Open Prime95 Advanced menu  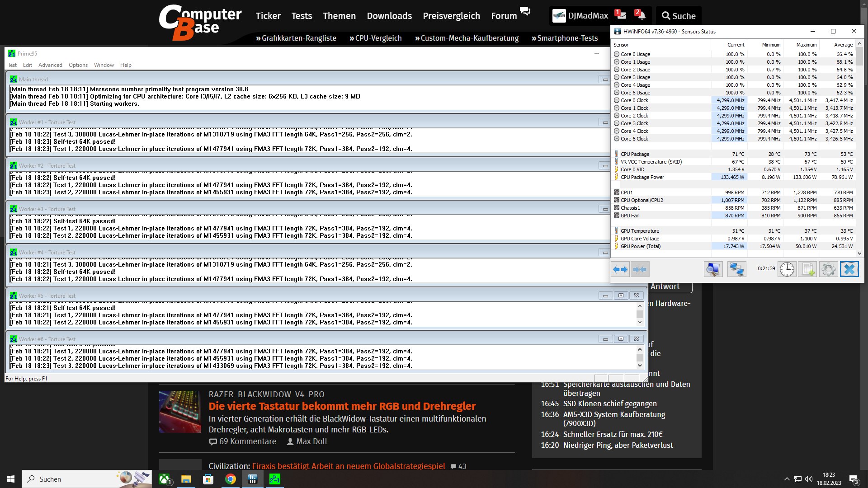(x=50, y=65)
